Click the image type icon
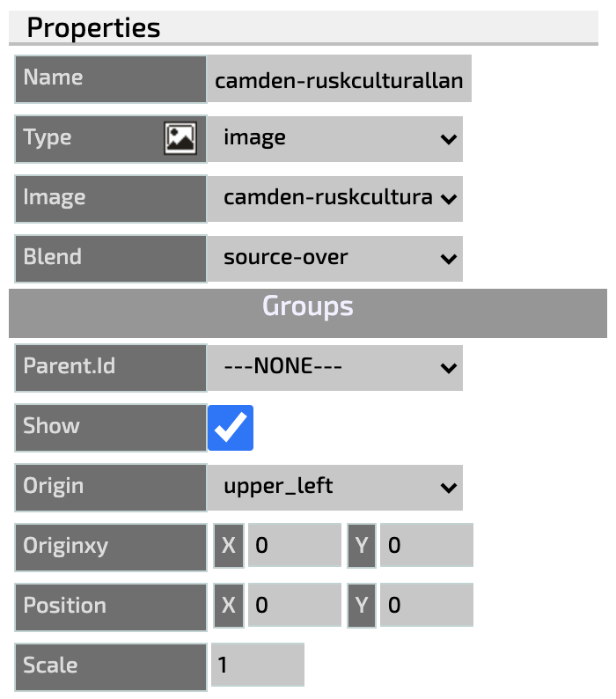Viewport: 616px width, 699px height. pos(180,138)
